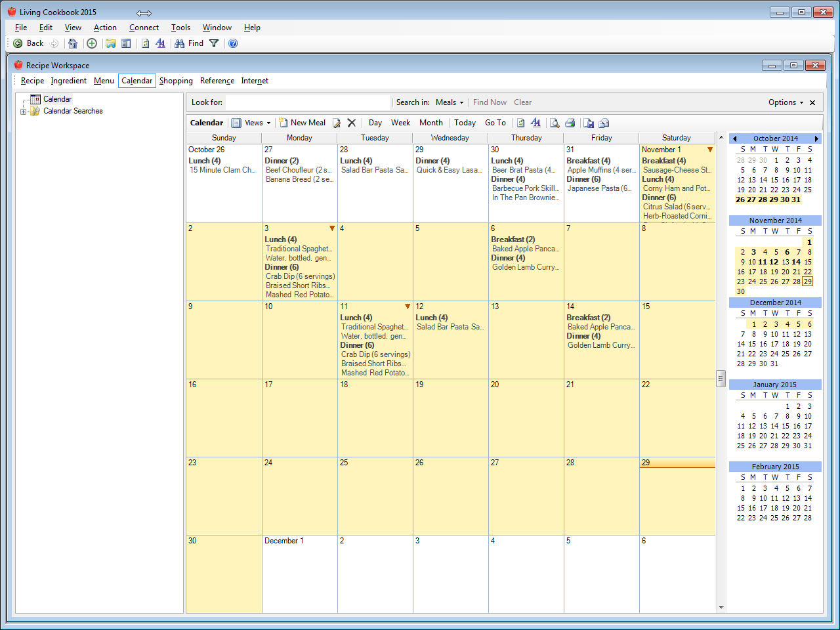The width and height of the screenshot is (840, 630).
Task: Open the font settings icon in main toolbar
Action: pos(160,43)
